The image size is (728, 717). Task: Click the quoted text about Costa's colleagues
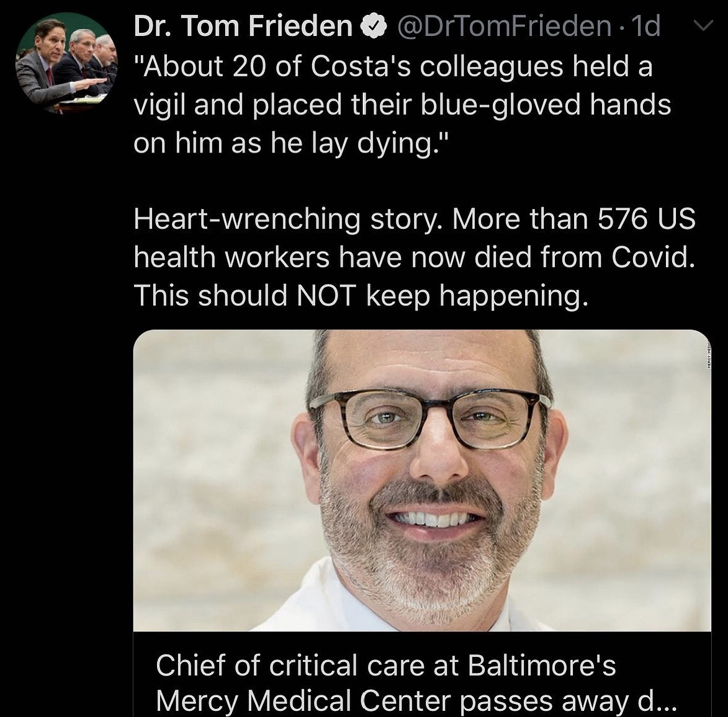(x=393, y=66)
